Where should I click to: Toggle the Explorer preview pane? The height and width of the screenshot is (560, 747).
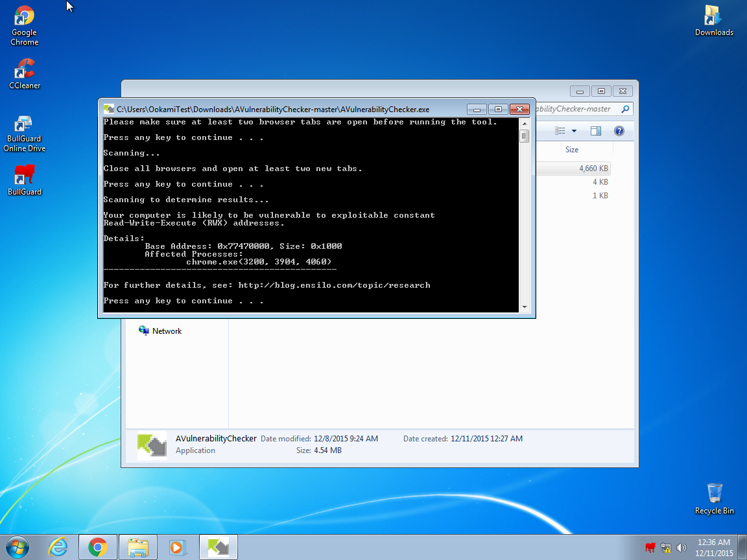coord(595,131)
